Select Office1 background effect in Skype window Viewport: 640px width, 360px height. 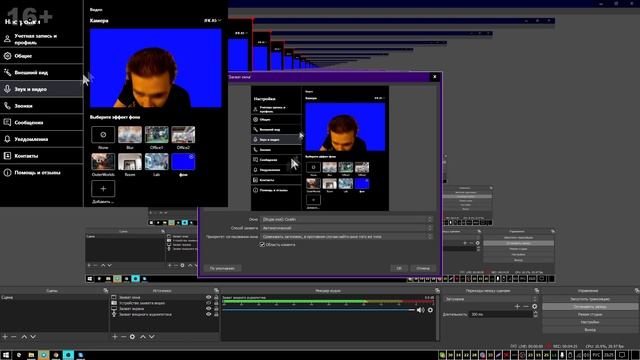157,135
